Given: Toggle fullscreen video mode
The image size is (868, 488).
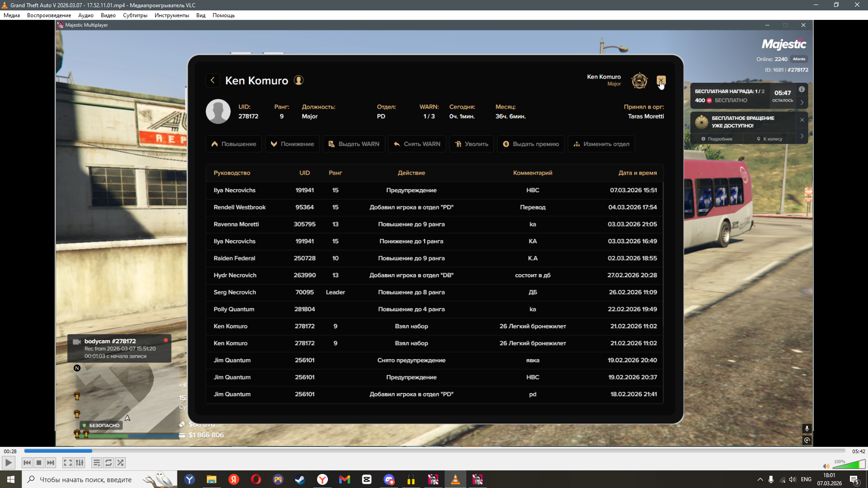Looking at the screenshot, I should point(67,463).
